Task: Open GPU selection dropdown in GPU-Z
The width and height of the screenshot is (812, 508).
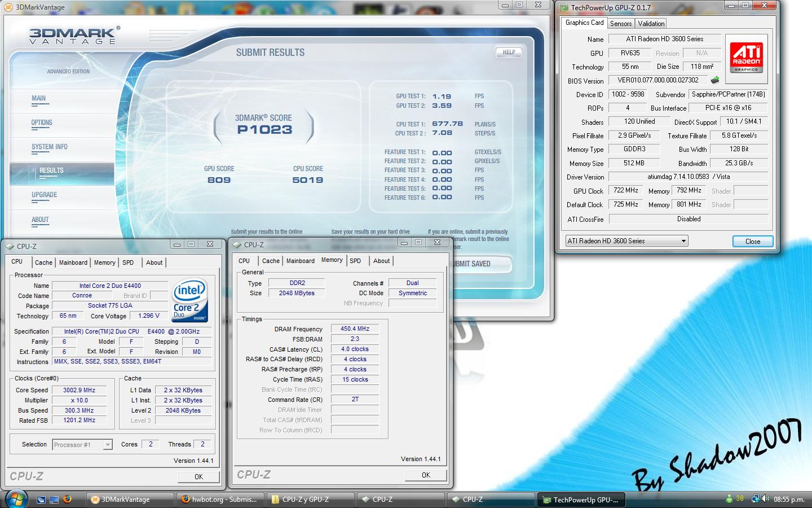Action: 626,241
